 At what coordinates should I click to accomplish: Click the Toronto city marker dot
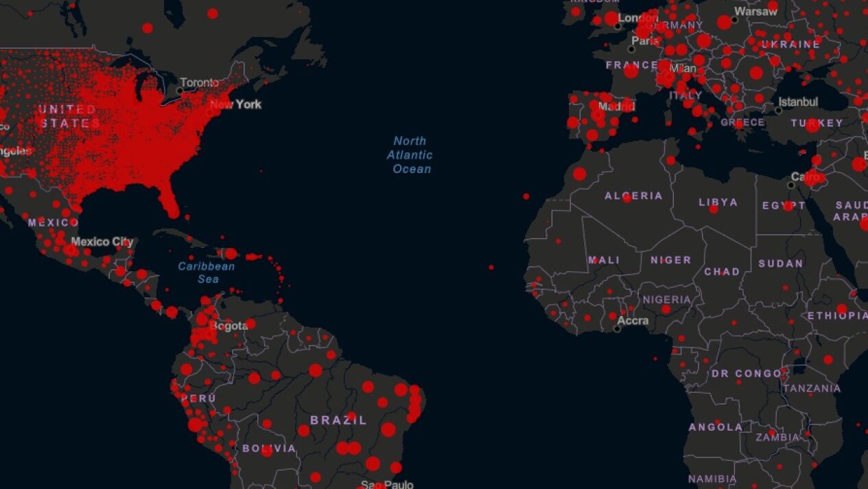[x=180, y=91]
